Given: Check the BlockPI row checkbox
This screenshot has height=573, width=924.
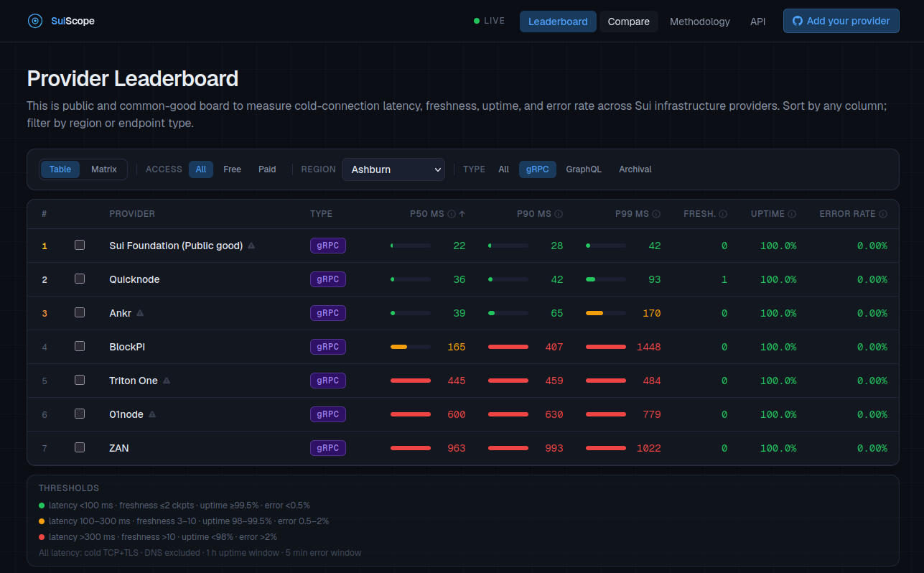Looking at the screenshot, I should 80,346.
